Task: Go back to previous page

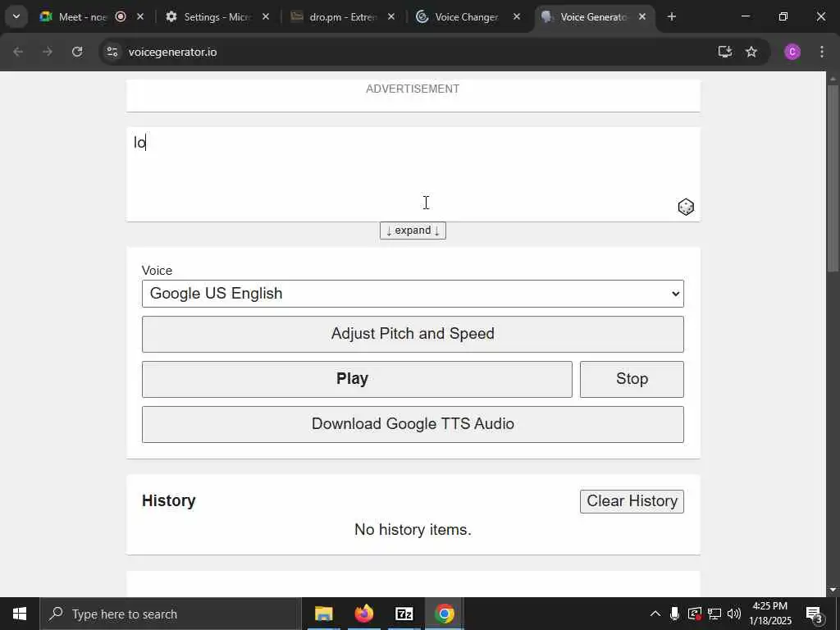Action: tap(18, 52)
